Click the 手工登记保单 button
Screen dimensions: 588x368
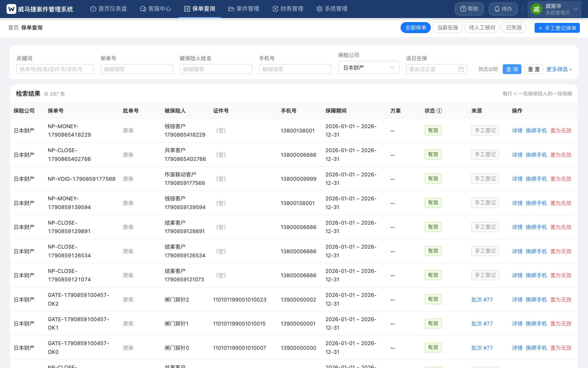click(557, 28)
